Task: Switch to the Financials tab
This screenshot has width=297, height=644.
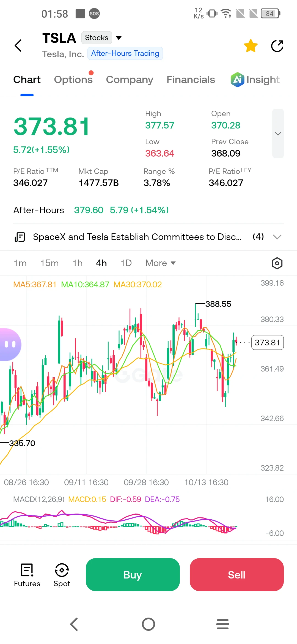Action: (191, 80)
